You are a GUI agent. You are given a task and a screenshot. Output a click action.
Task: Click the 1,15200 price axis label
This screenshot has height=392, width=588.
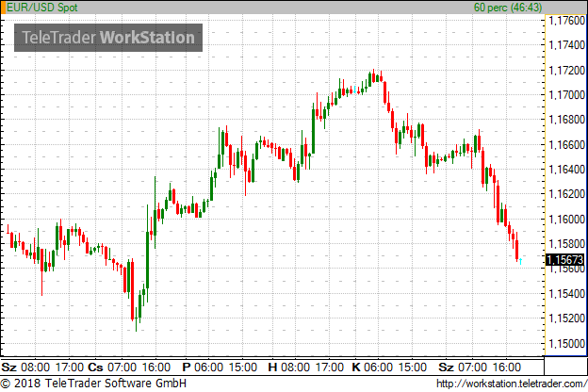tap(566, 318)
